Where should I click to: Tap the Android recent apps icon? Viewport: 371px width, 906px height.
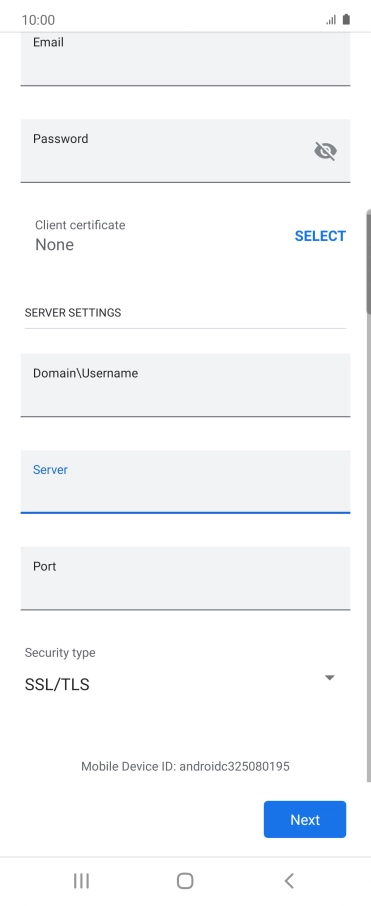[x=81, y=881]
